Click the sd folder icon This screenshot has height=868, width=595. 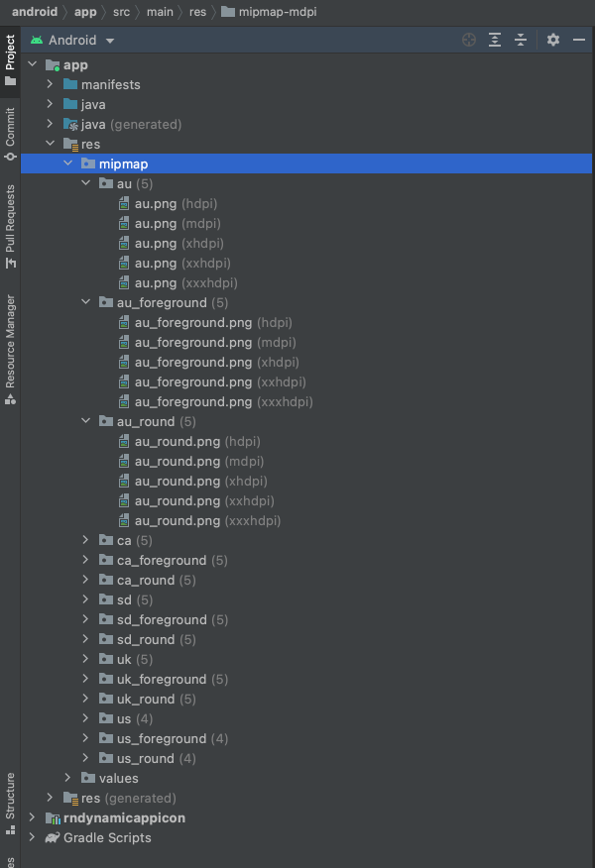(x=106, y=599)
